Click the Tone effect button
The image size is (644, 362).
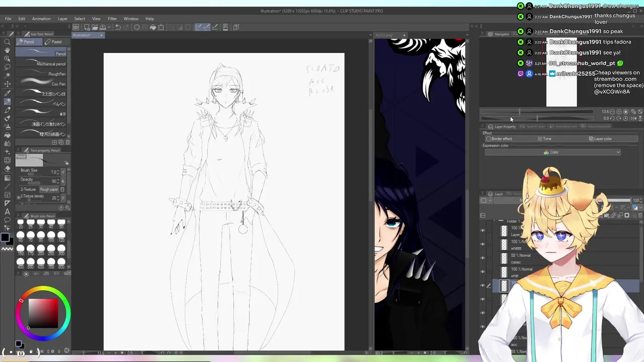click(544, 139)
